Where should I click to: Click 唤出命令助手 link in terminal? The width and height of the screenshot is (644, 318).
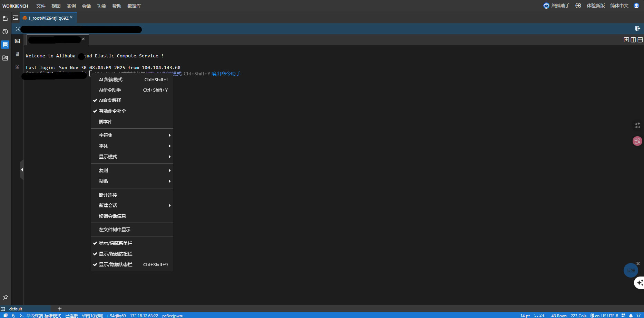point(226,74)
